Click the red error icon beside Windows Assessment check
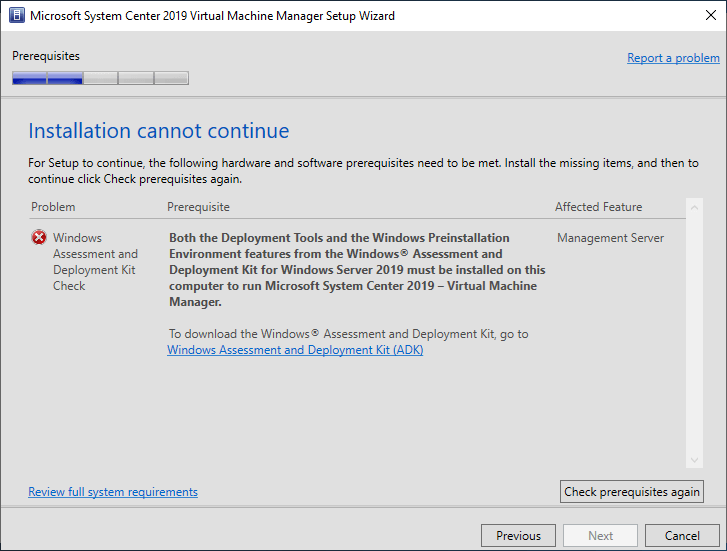The height and width of the screenshot is (551, 727). point(39,237)
